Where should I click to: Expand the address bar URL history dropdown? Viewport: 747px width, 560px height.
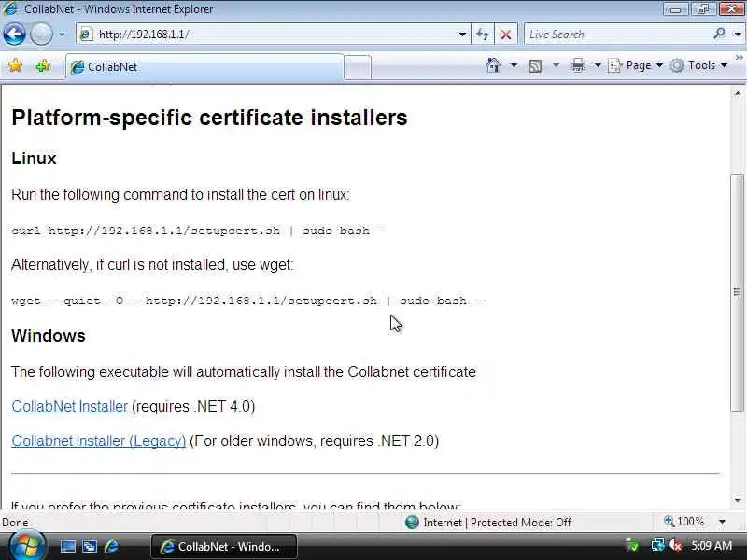pyautogui.click(x=462, y=35)
